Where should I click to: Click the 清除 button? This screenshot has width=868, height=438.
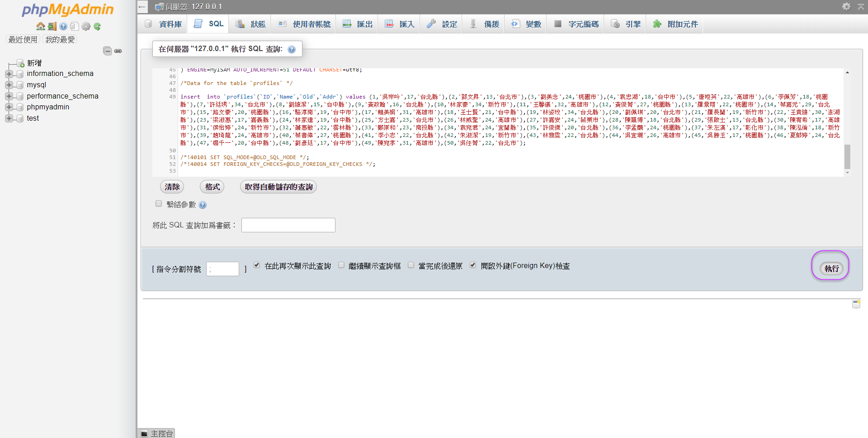pos(172,187)
